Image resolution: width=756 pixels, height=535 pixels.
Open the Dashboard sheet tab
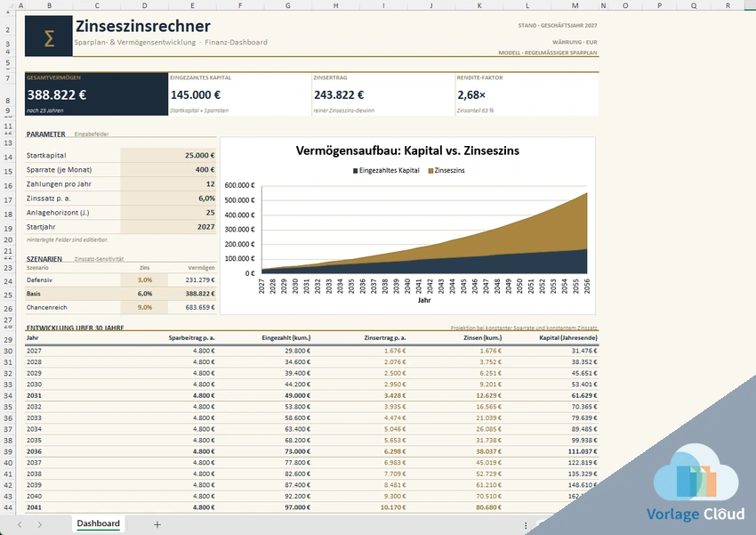pyautogui.click(x=99, y=523)
